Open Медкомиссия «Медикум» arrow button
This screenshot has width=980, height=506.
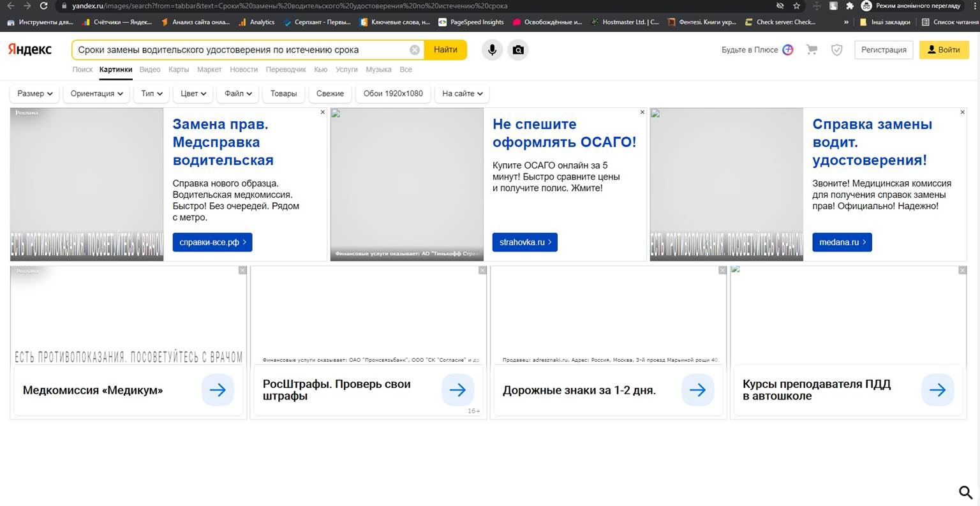point(218,390)
